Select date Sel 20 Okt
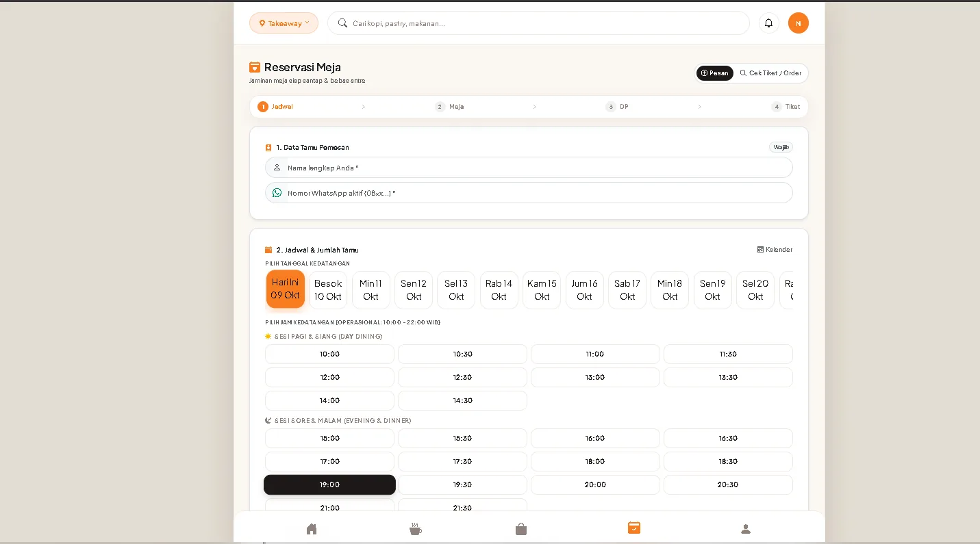The width and height of the screenshot is (980, 544). 755,290
